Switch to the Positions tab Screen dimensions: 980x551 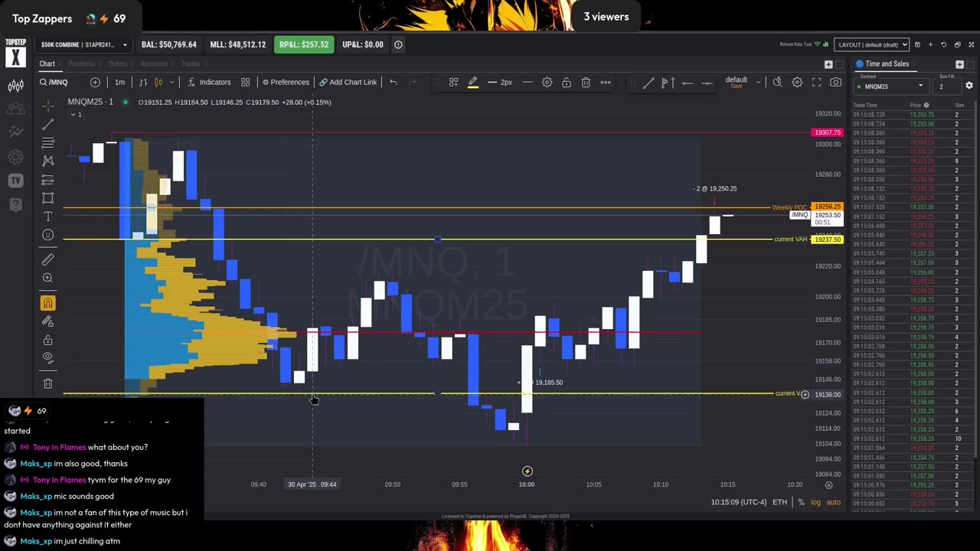tap(81, 64)
